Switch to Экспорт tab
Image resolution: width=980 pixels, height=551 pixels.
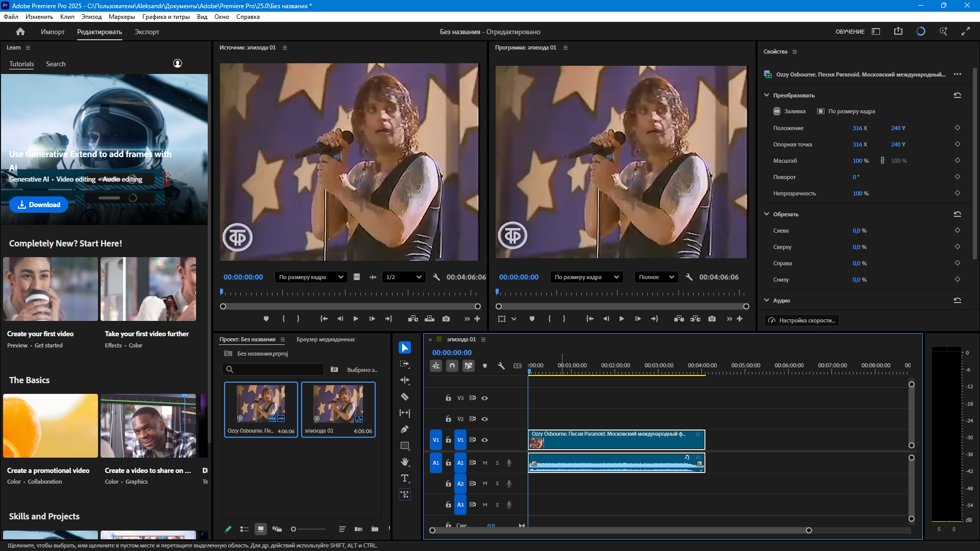pos(147,32)
